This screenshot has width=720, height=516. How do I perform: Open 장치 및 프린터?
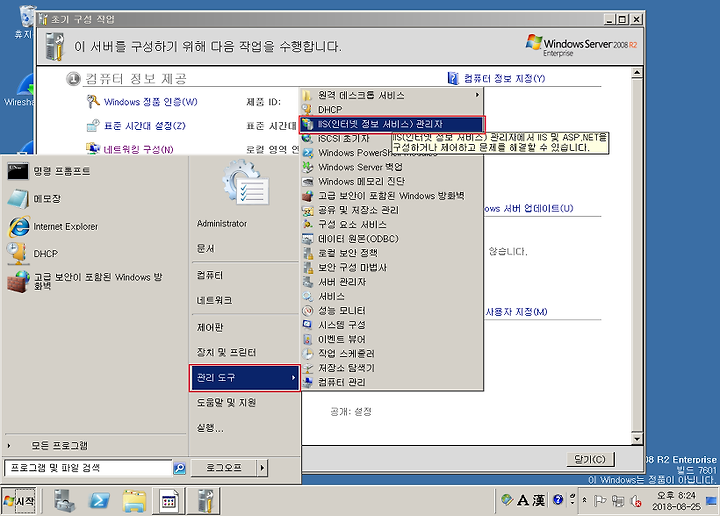(x=245, y=352)
